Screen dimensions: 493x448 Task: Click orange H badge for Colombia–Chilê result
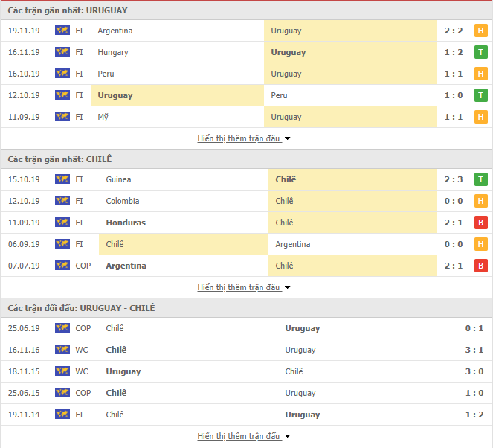pyautogui.click(x=481, y=201)
